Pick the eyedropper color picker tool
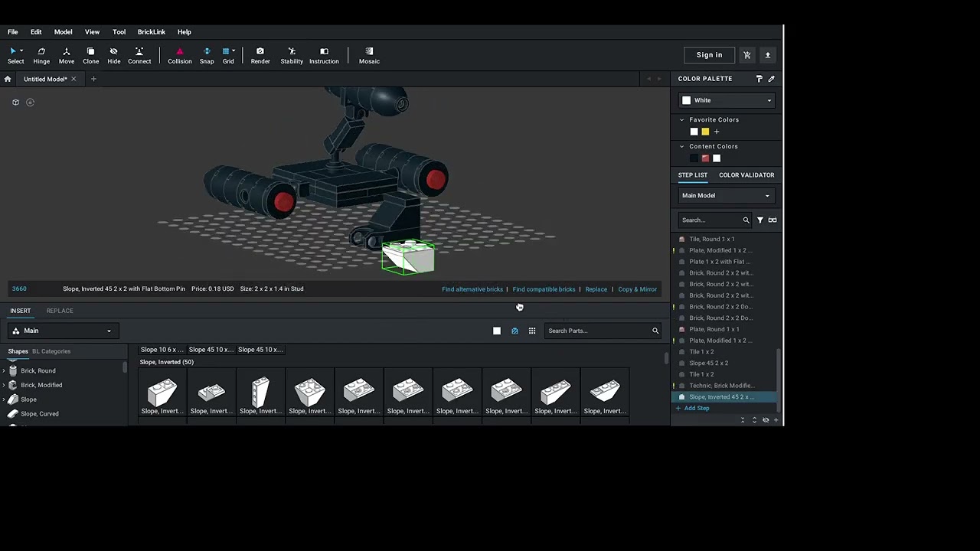980x551 pixels. [772, 79]
